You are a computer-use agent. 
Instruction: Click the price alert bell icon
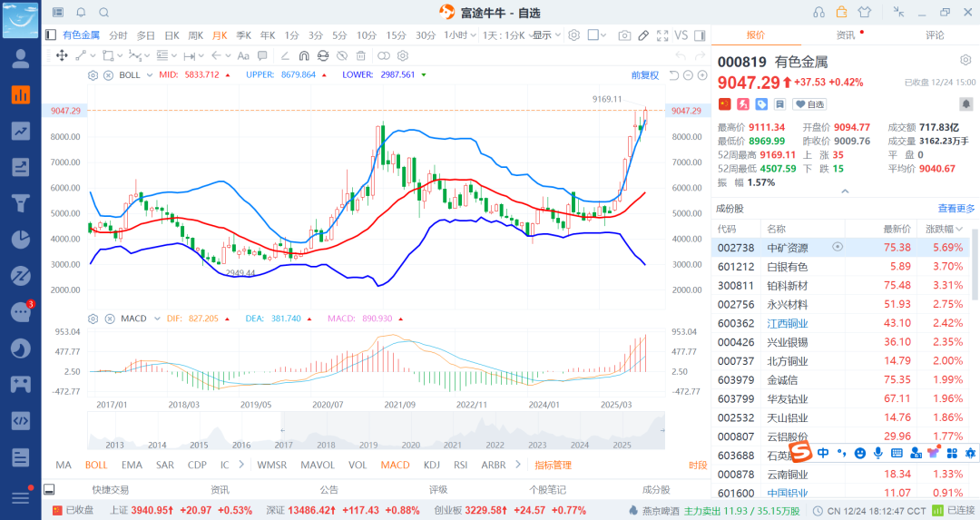pos(81,12)
